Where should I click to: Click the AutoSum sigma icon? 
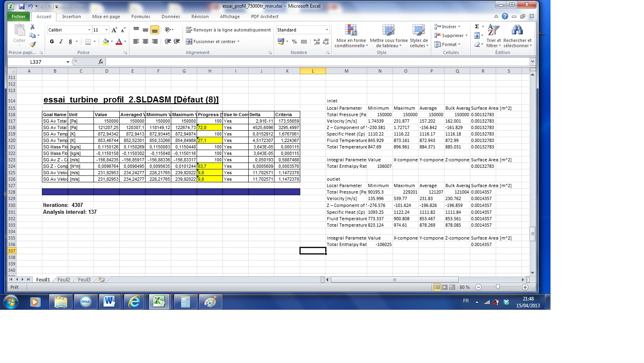click(477, 27)
